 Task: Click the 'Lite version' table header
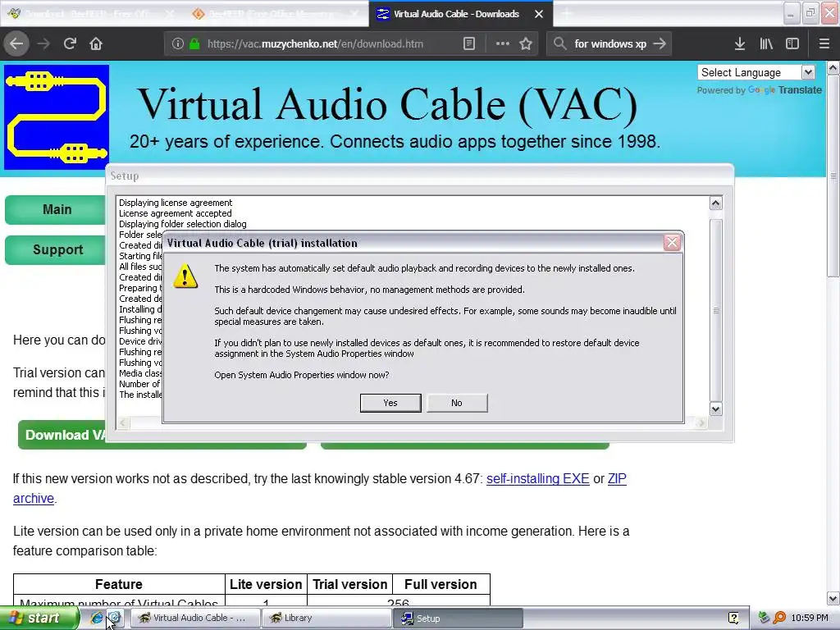(266, 584)
